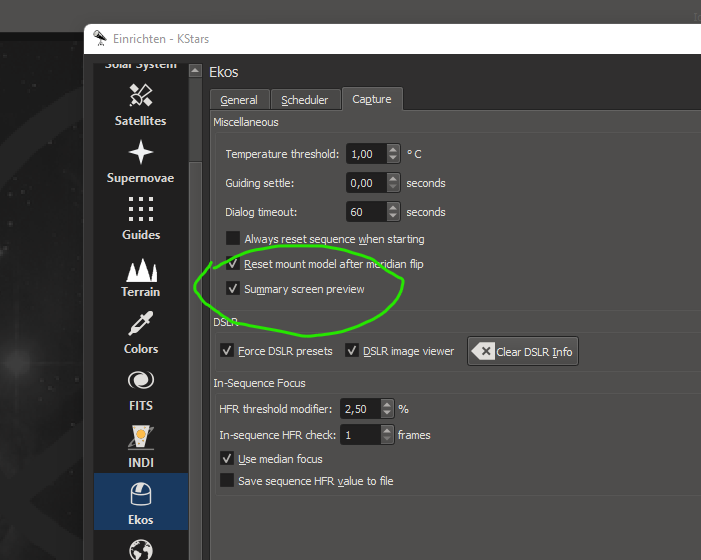701x560 pixels.
Task: Click the Guiding settle value field
Action: coord(366,183)
